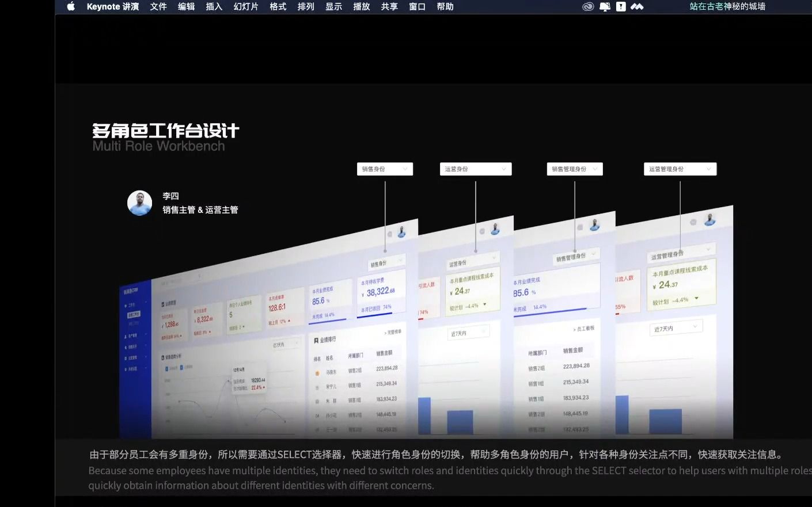Click the 系统设置 icon at sidebar bottom
The height and width of the screenshot is (507, 812).
(124, 369)
